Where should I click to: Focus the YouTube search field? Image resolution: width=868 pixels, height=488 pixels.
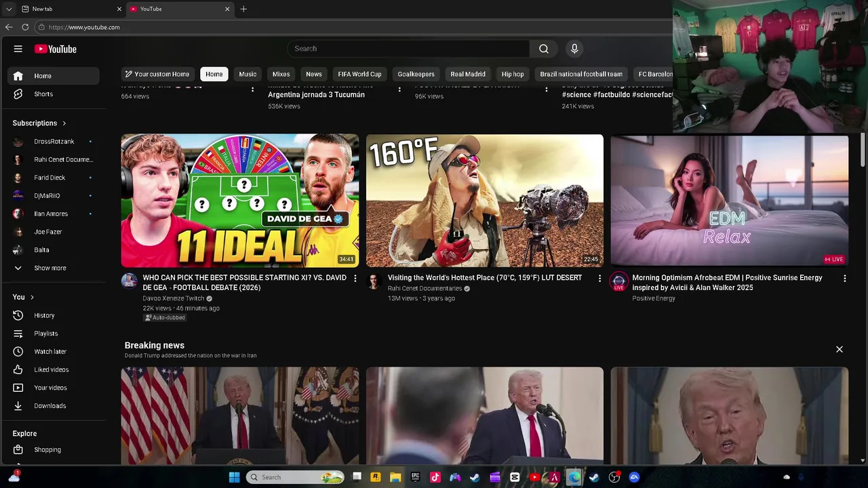tap(408, 49)
